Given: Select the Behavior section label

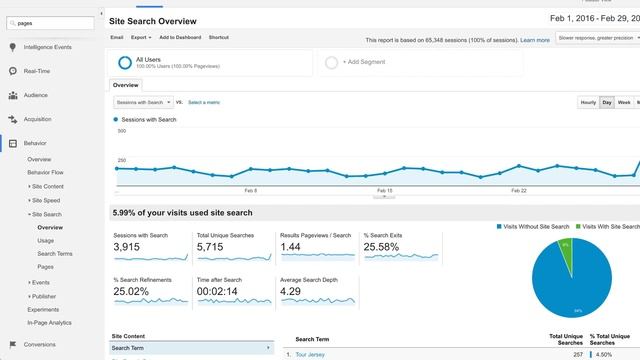Looking at the screenshot, I should pos(35,143).
